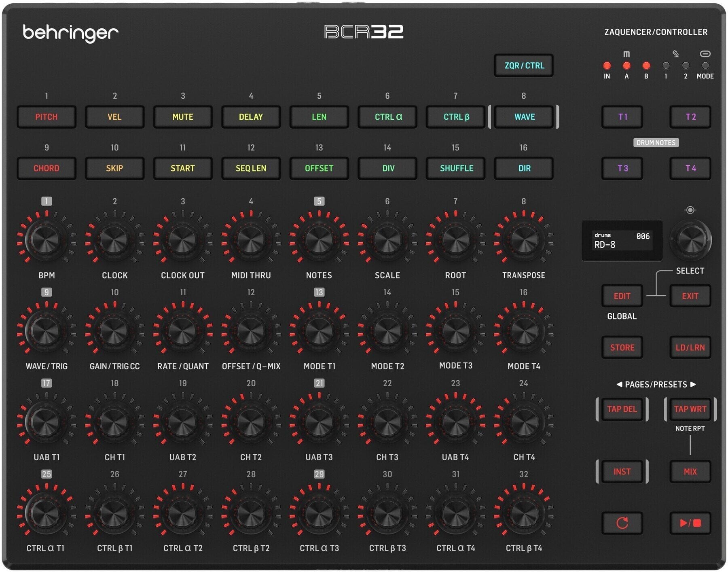728x572 pixels.
Task: Click the EXIT button
Action: tap(690, 296)
